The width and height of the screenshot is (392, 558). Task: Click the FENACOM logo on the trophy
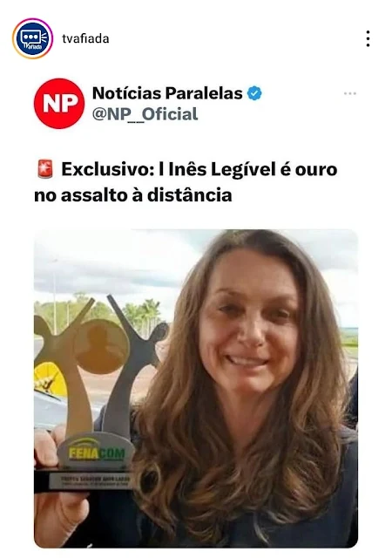pos(97,453)
